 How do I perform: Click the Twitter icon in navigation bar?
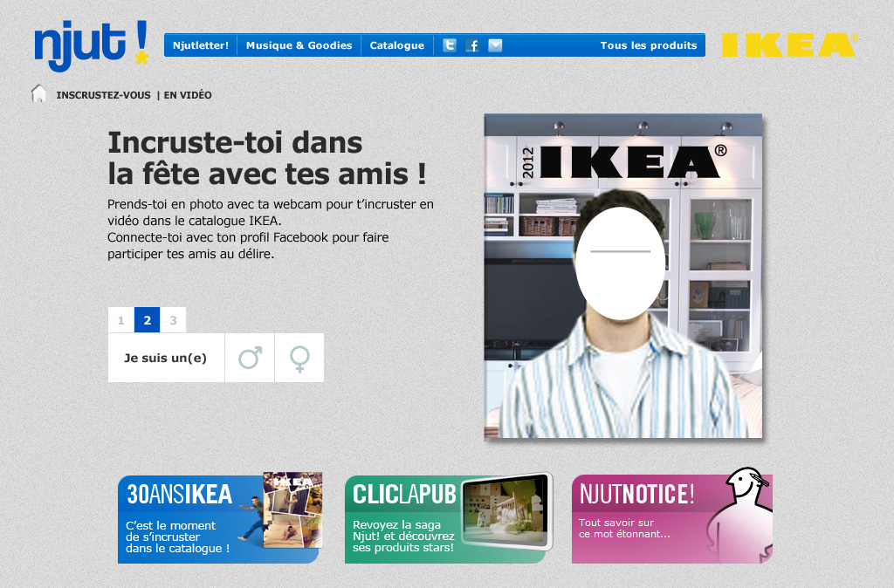pyautogui.click(x=450, y=45)
